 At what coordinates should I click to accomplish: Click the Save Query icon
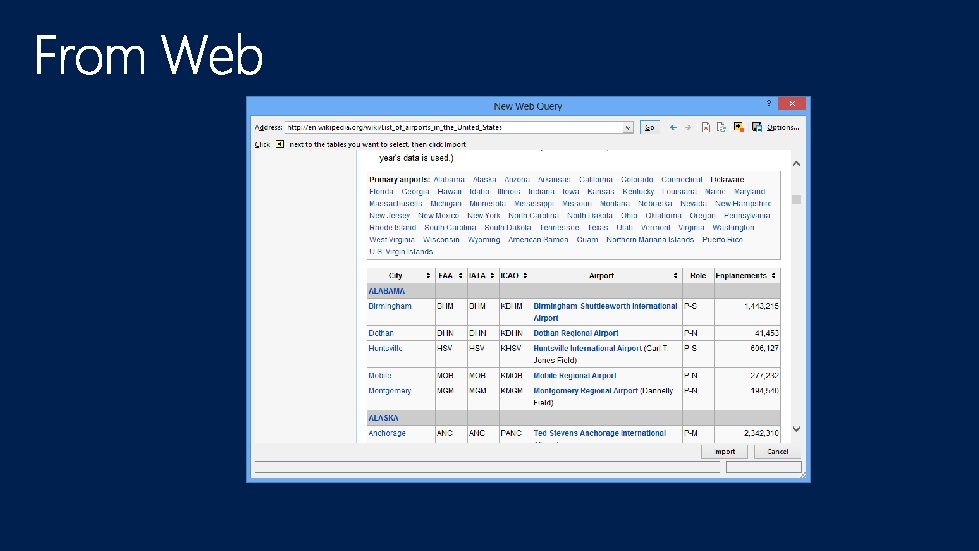pos(757,127)
